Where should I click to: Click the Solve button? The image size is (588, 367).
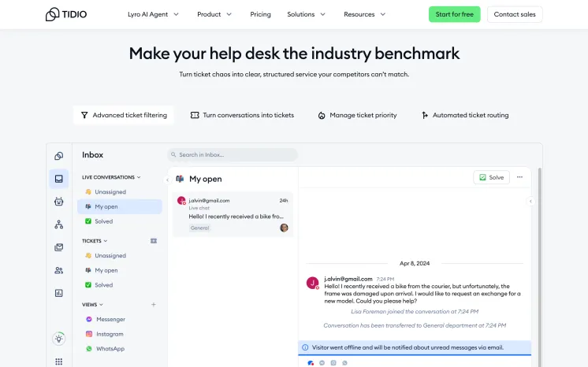491,177
